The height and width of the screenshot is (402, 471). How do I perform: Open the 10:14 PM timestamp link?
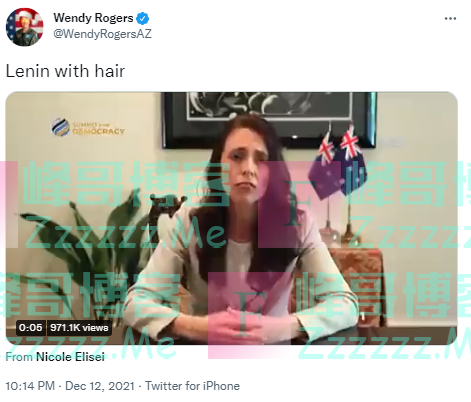(x=30, y=386)
